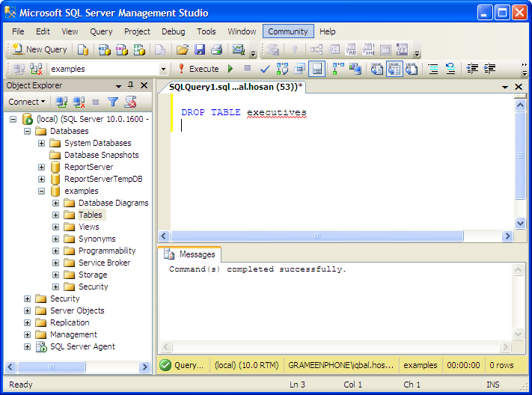Click the DROP TABLE executives query line
This screenshot has height=395, width=532.
pyautogui.click(x=244, y=112)
